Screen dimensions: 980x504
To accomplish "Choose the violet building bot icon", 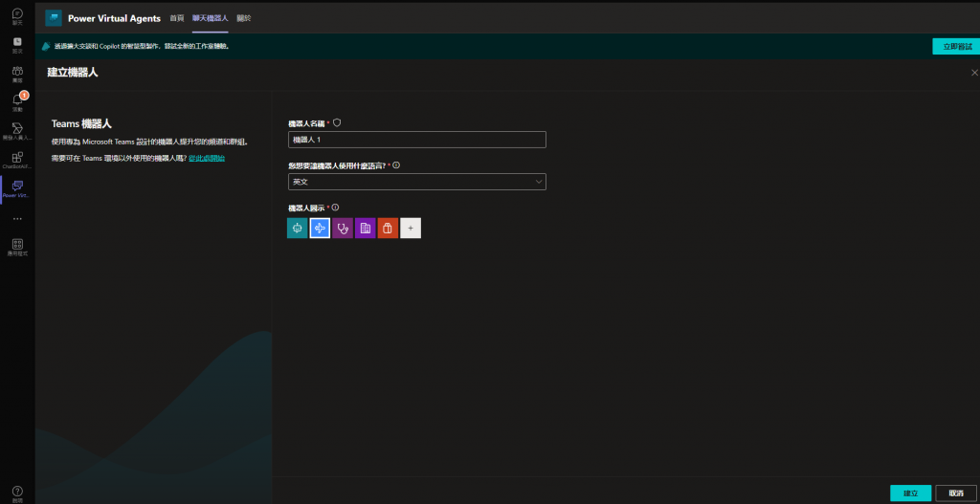I will 365,228.
